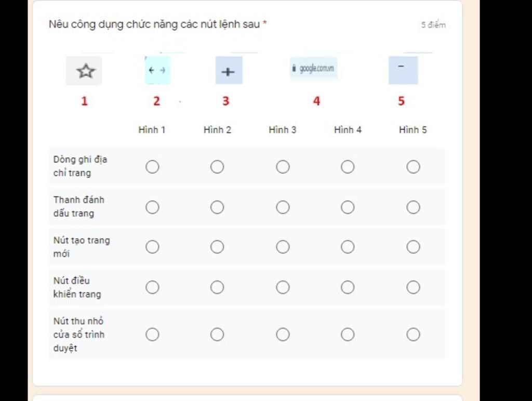The width and height of the screenshot is (532, 401).
Task: Select Hình 3 for Thanh đánh dấu trang
Action: tap(283, 207)
